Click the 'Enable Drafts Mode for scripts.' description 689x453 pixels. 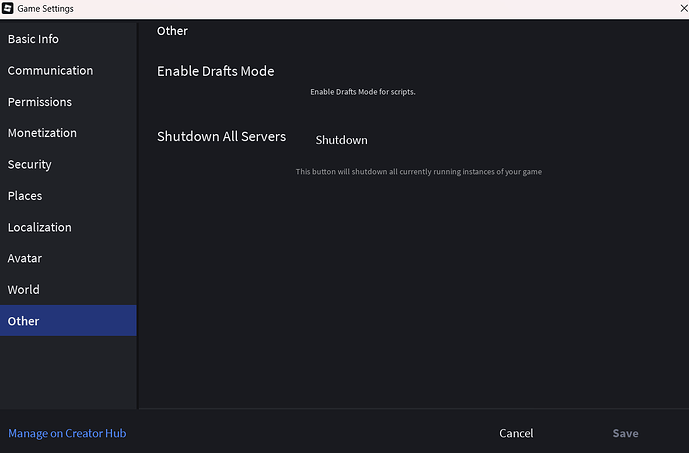[x=363, y=92]
